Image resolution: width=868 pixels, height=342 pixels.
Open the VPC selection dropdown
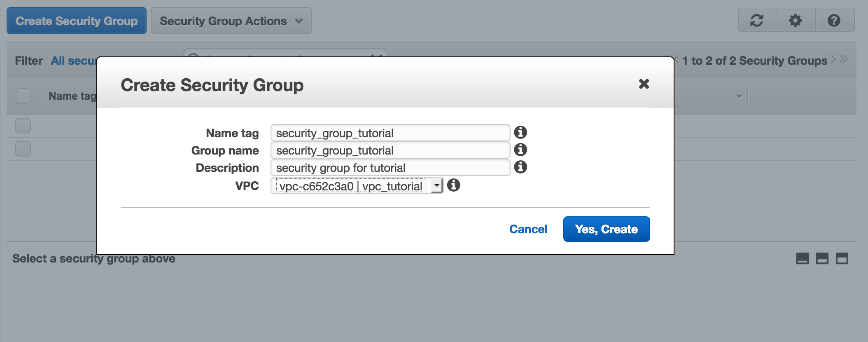click(x=357, y=186)
